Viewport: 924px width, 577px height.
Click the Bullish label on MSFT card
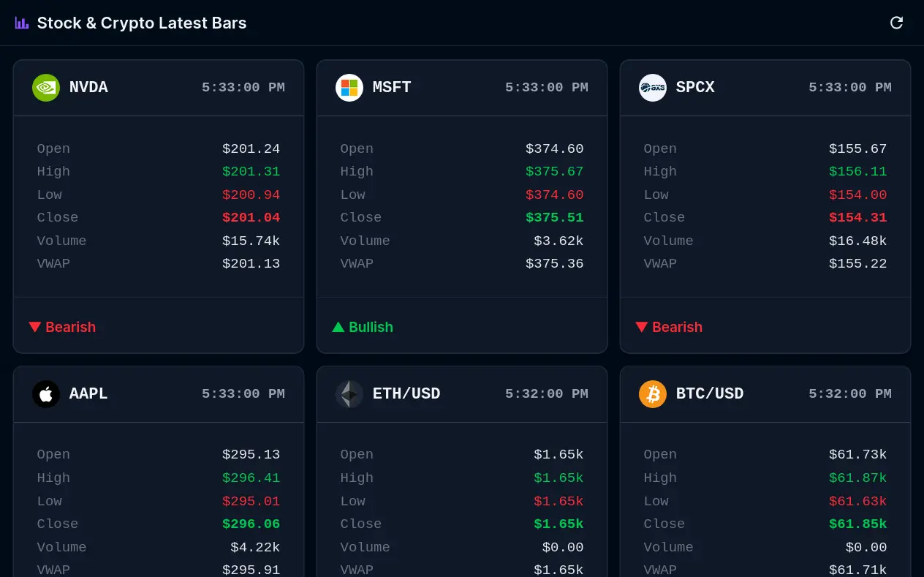[x=371, y=327]
